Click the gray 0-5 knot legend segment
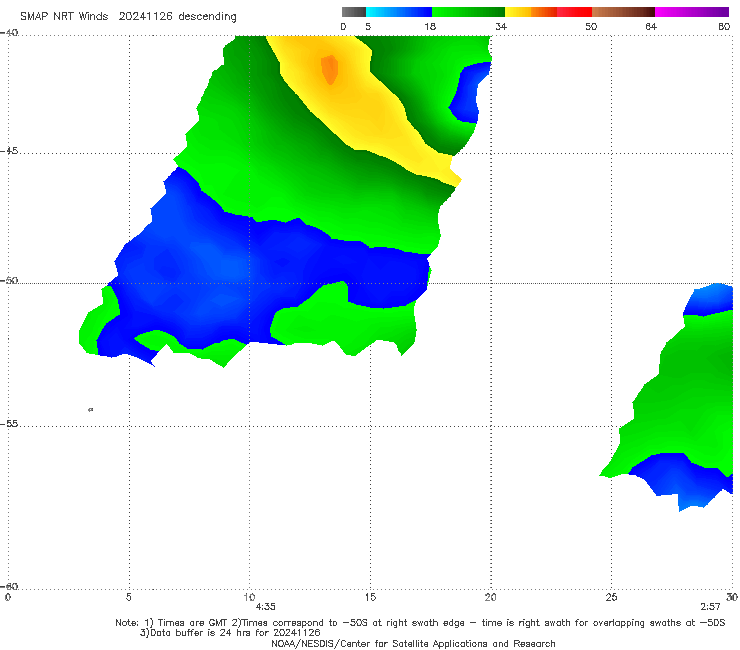740x650 pixels. pyautogui.click(x=354, y=12)
